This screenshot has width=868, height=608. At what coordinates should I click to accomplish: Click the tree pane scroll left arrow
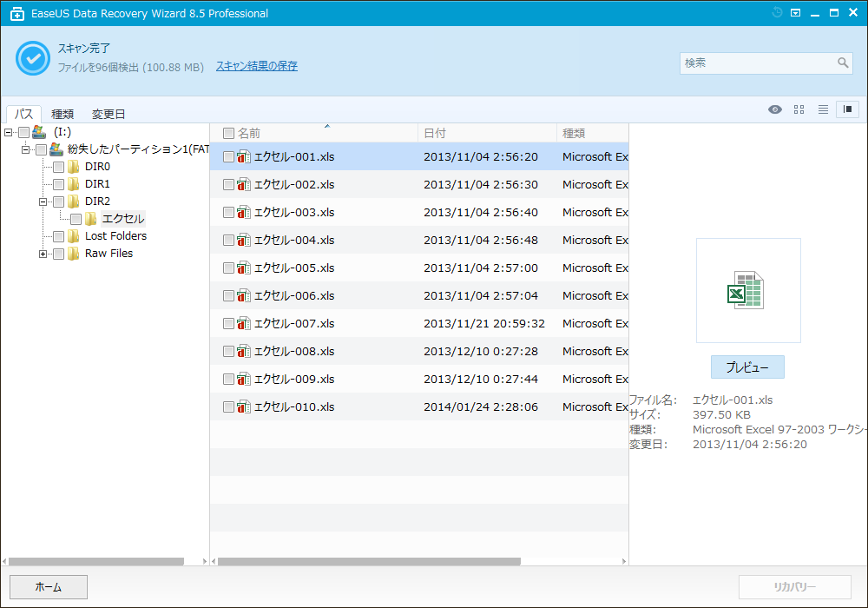[4, 561]
